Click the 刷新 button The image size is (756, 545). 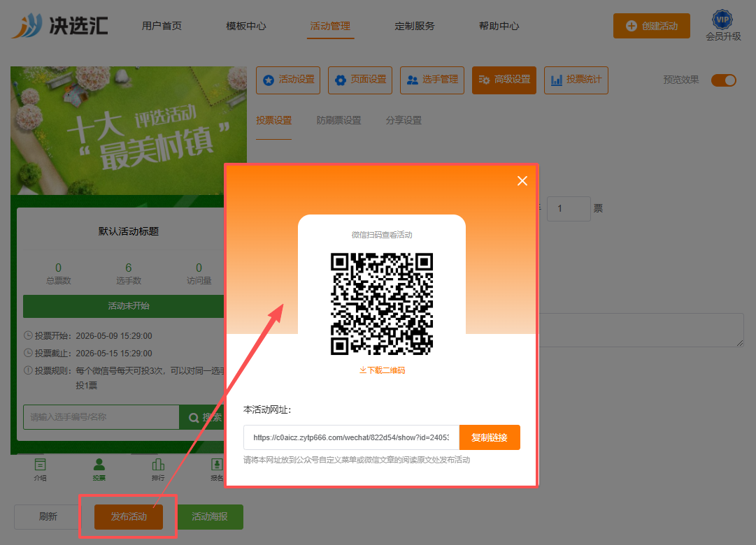pos(48,516)
